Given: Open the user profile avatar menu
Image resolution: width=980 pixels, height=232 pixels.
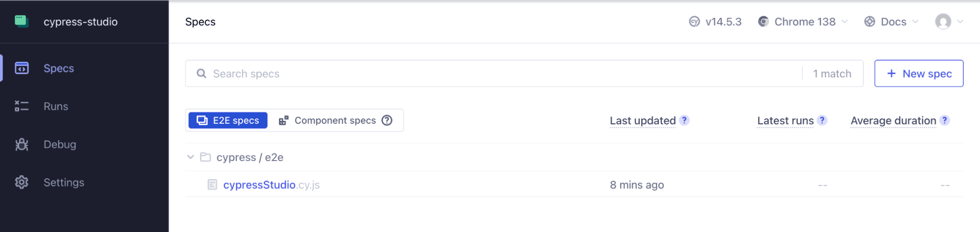Looking at the screenshot, I should (949, 22).
